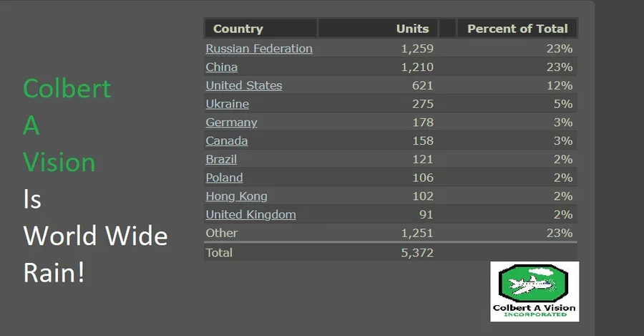Open the Brazil country link
Screen dimensions: 644x336
[x=221, y=159]
